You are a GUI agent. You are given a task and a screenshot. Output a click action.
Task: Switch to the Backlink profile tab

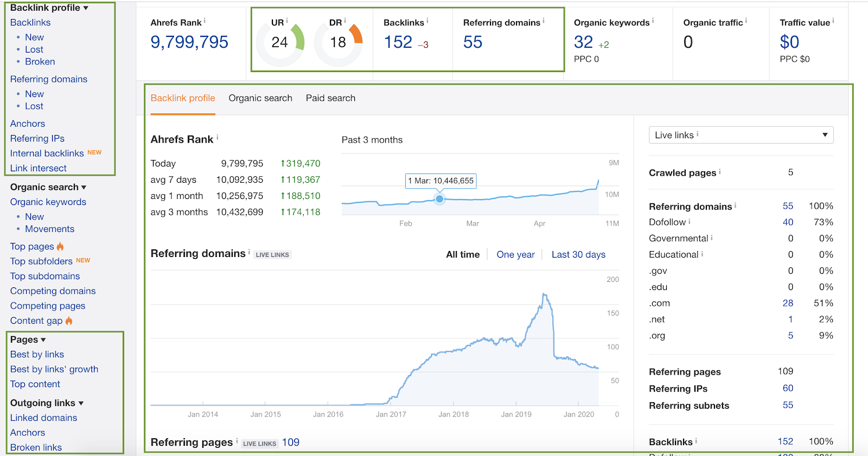(x=183, y=98)
